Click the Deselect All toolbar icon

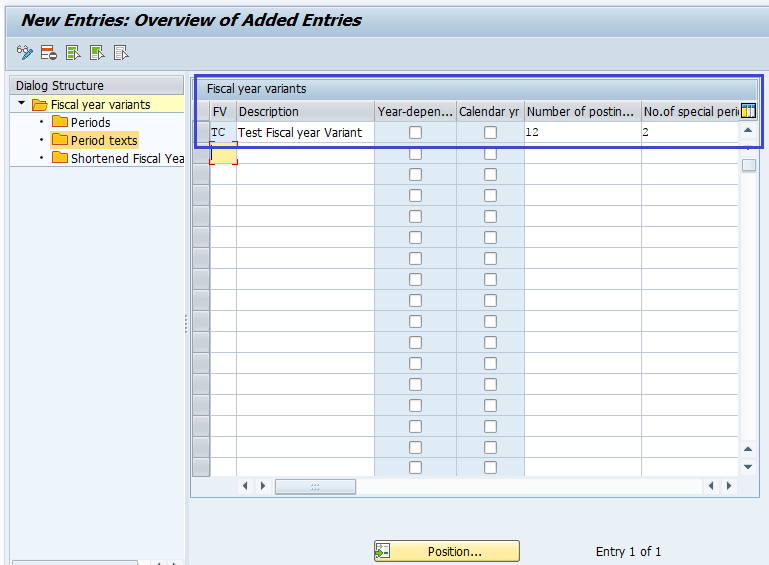(x=121, y=53)
